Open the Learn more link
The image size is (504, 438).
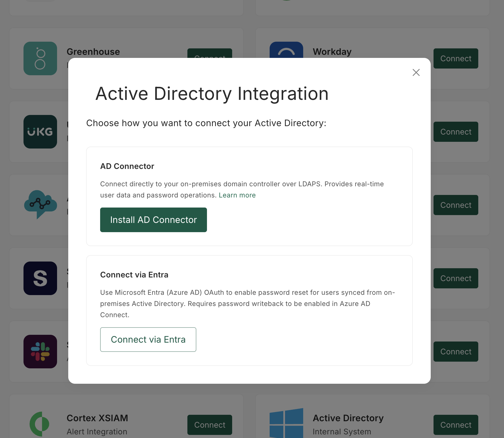[x=237, y=195]
